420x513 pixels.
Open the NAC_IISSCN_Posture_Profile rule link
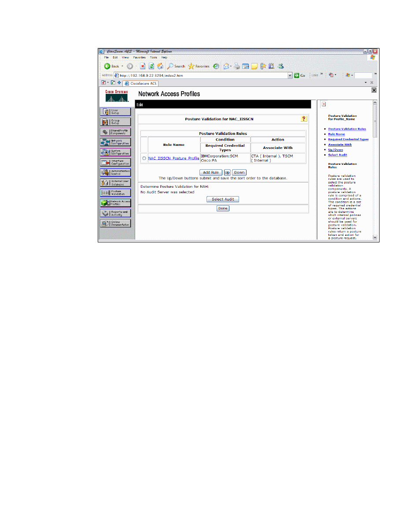[173, 158]
